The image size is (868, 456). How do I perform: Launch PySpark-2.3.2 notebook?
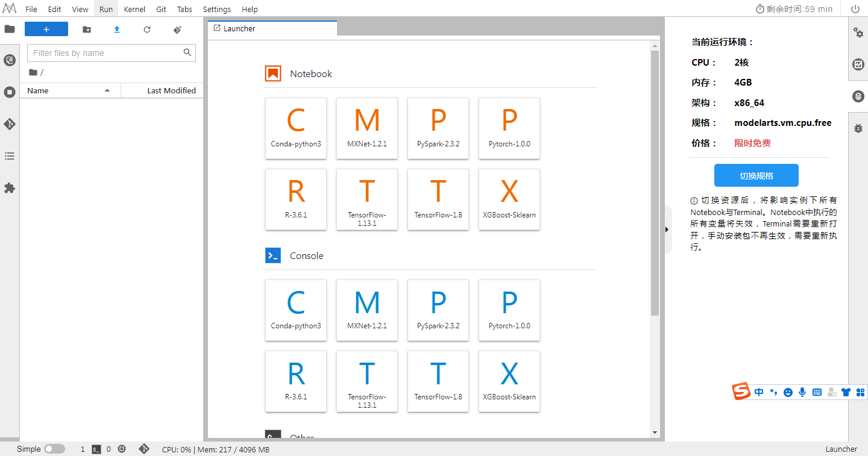point(438,128)
